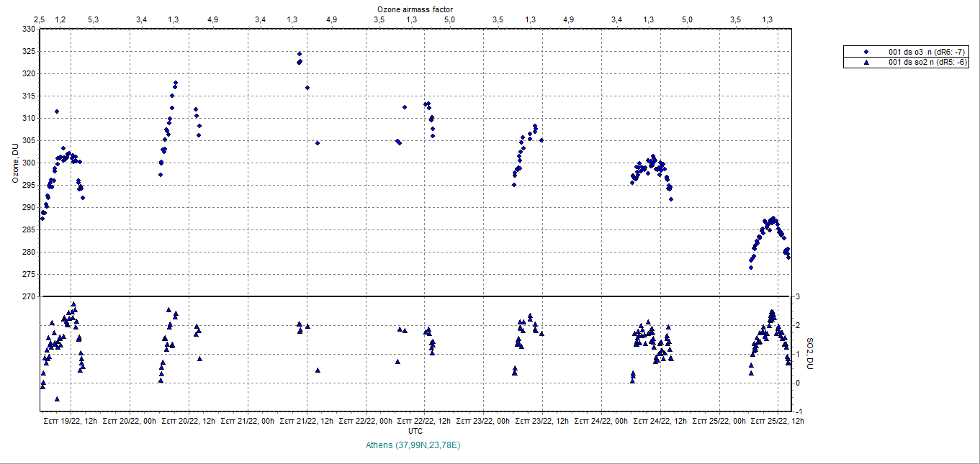Click the 'Ozone, DU' left axis title
The height and width of the screenshot is (464, 980).
(15, 163)
